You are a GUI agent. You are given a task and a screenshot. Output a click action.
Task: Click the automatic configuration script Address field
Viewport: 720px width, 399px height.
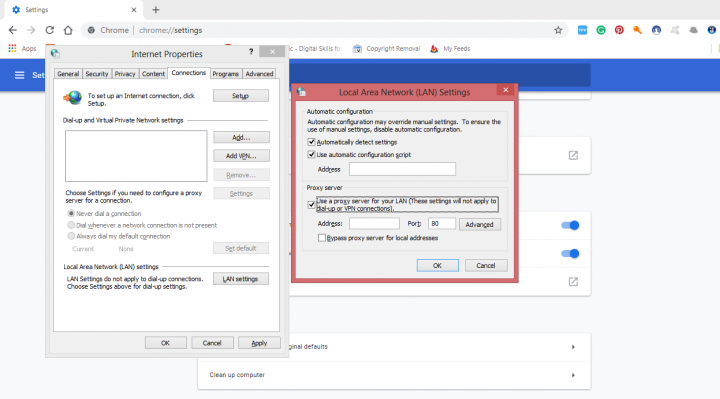pos(402,169)
